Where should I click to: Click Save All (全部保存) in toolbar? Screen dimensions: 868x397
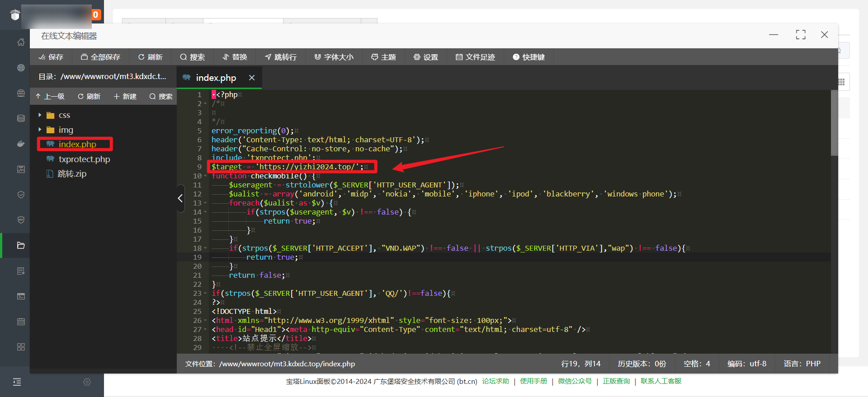[100, 57]
